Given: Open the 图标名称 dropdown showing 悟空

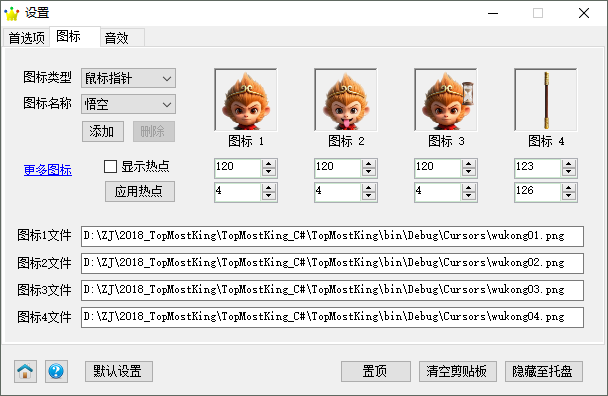Looking at the screenshot, I should 128,104.
